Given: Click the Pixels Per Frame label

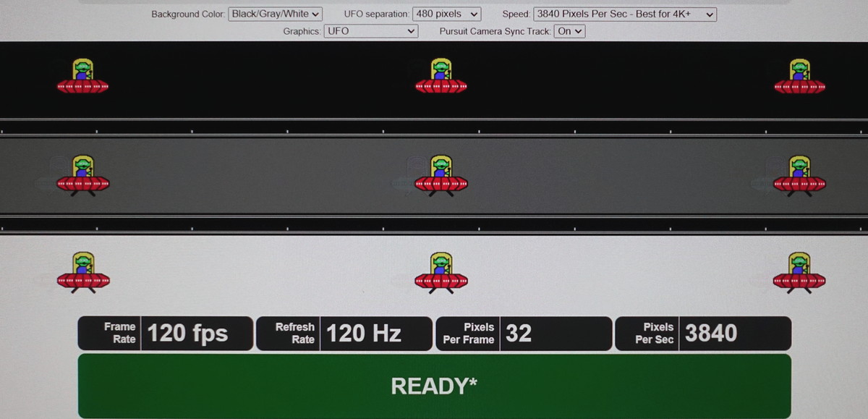Looking at the screenshot, I should click(469, 333).
